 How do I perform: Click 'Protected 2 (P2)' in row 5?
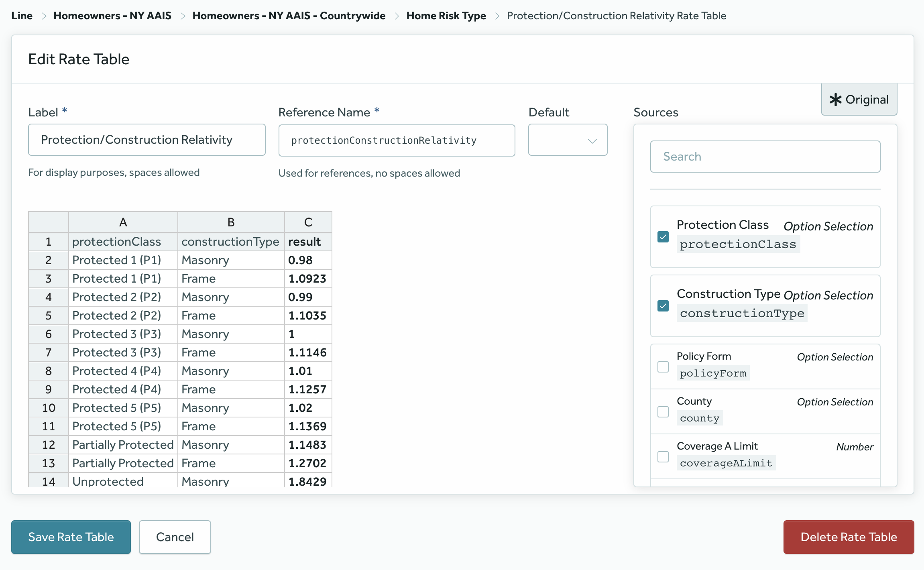[x=123, y=316]
